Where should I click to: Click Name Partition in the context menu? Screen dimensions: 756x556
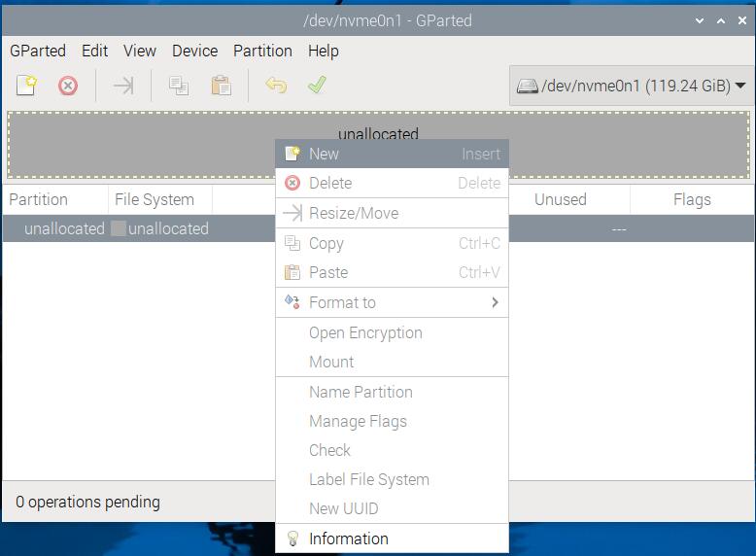(x=392, y=392)
